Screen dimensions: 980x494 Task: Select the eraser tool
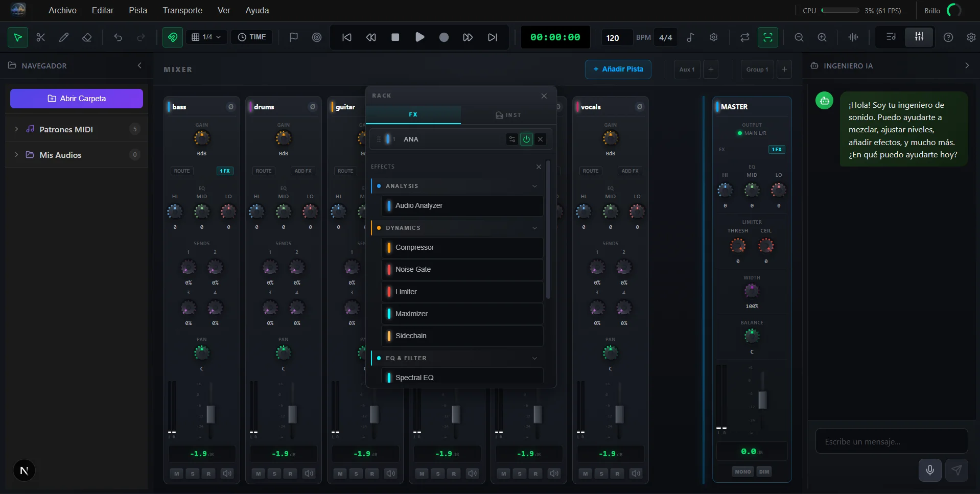[x=87, y=37]
